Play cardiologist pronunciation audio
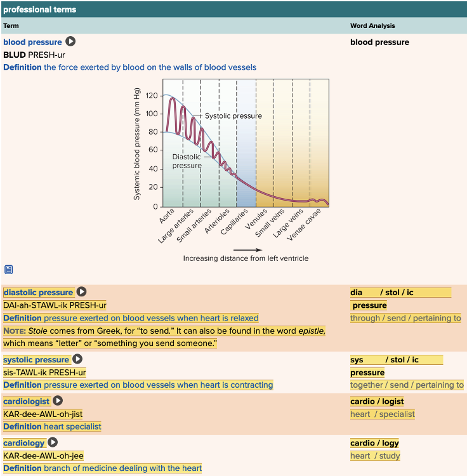The height and width of the screenshot is (476, 467). [x=58, y=401]
